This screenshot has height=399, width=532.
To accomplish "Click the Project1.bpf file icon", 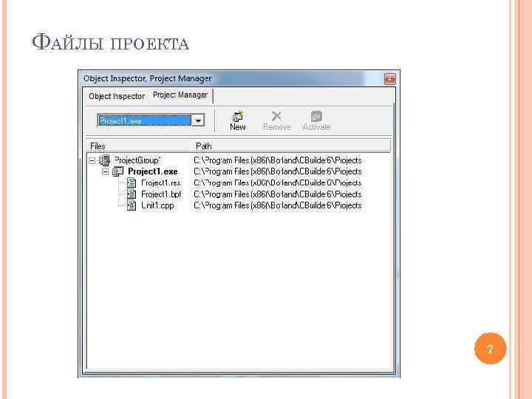I will click(x=132, y=194).
